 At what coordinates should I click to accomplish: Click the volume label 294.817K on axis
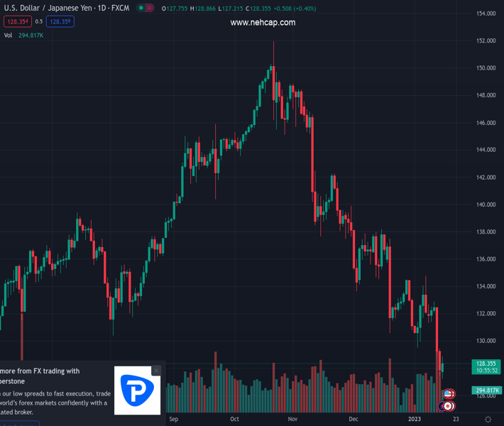(x=486, y=390)
